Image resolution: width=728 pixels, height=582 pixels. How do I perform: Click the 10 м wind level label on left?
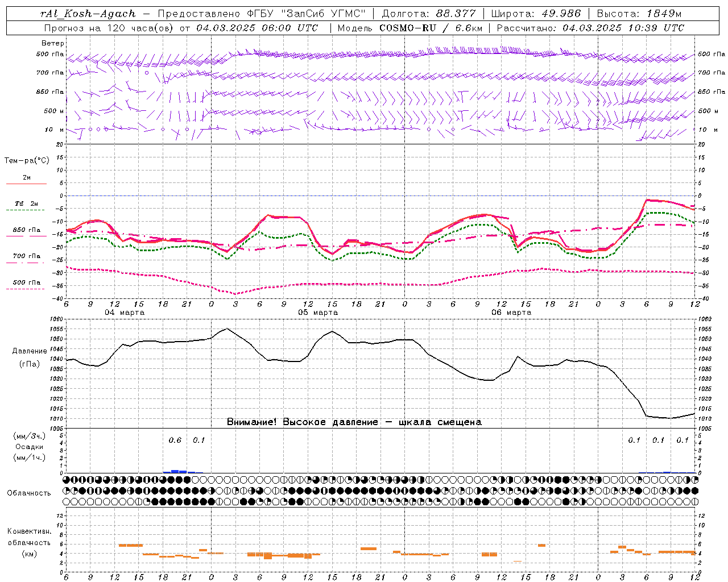point(55,130)
